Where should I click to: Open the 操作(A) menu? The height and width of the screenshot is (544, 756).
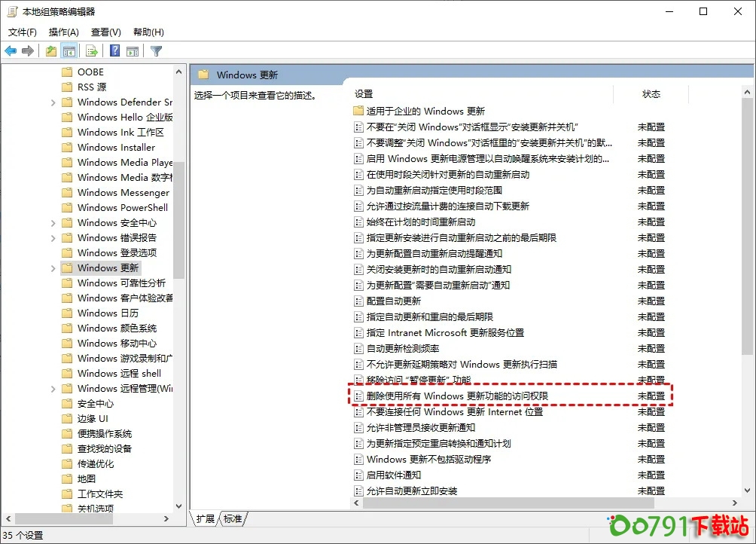point(64,32)
